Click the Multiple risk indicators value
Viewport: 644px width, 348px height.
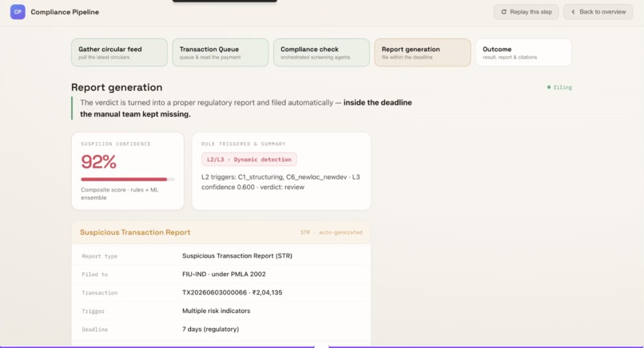click(x=216, y=310)
